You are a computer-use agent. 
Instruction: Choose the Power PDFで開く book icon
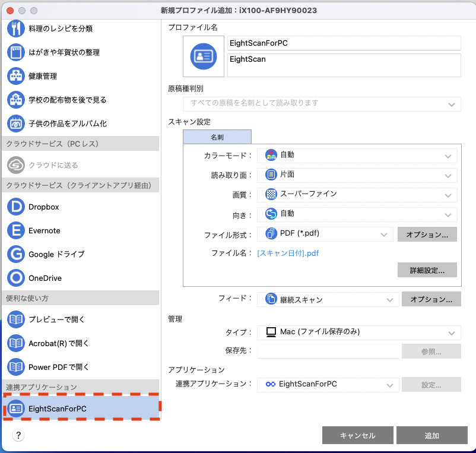click(x=16, y=367)
